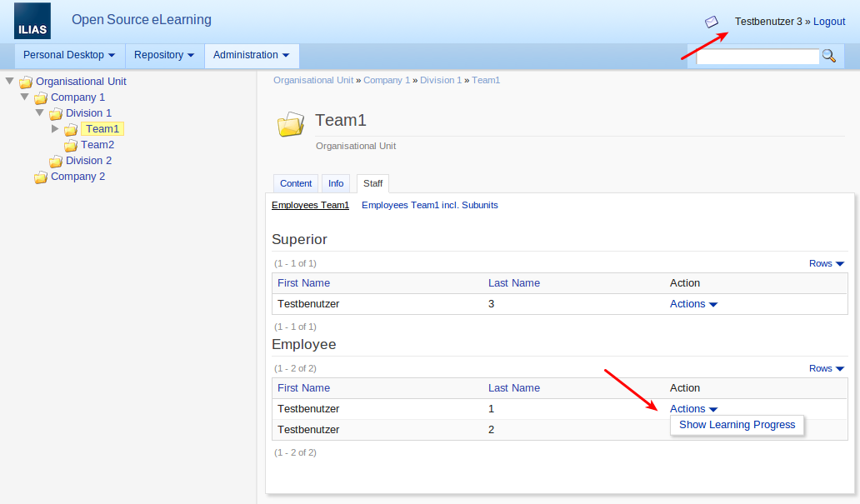Click the Team2 folder icon
The image size is (860, 504).
[71, 145]
